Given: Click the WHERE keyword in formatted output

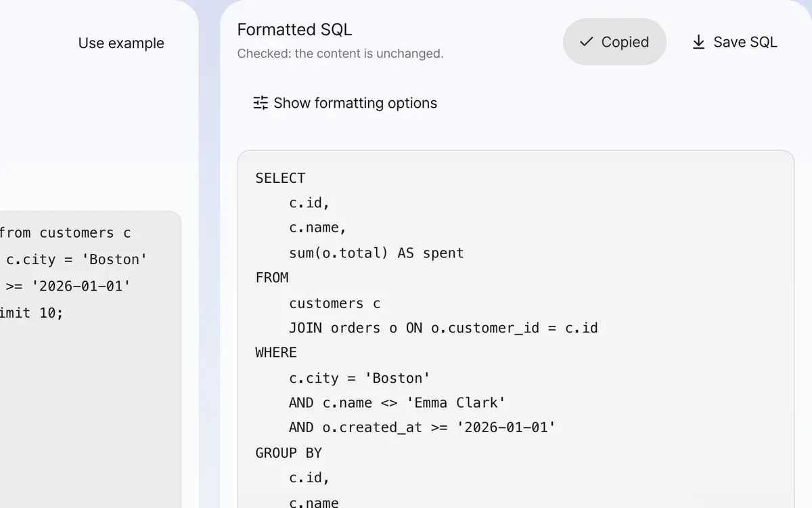Looking at the screenshot, I should tap(276, 352).
